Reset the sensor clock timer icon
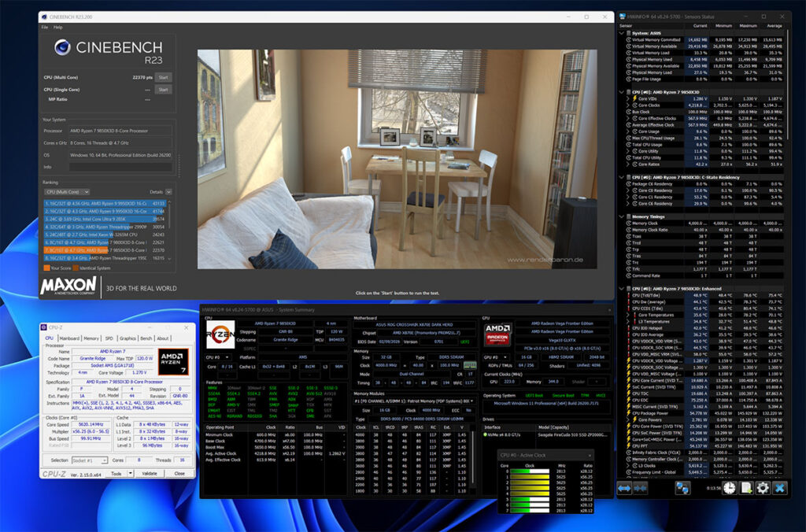This screenshot has width=806, height=532. [x=729, y=488]
